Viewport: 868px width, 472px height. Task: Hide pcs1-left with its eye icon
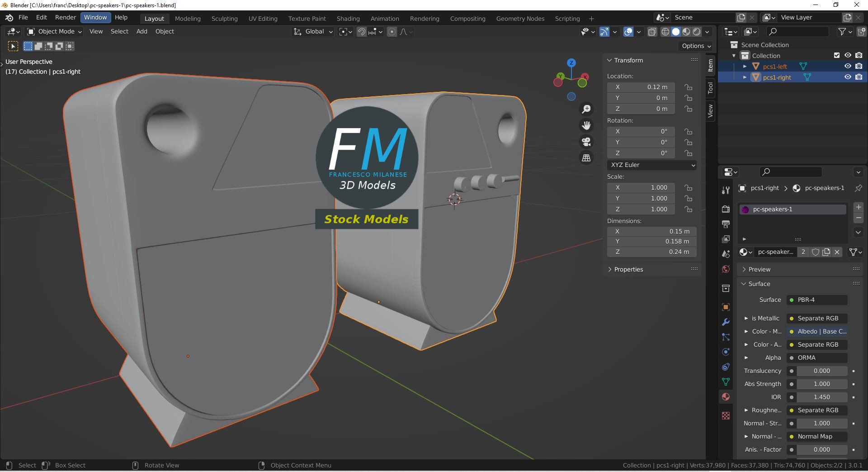(848, 66)
